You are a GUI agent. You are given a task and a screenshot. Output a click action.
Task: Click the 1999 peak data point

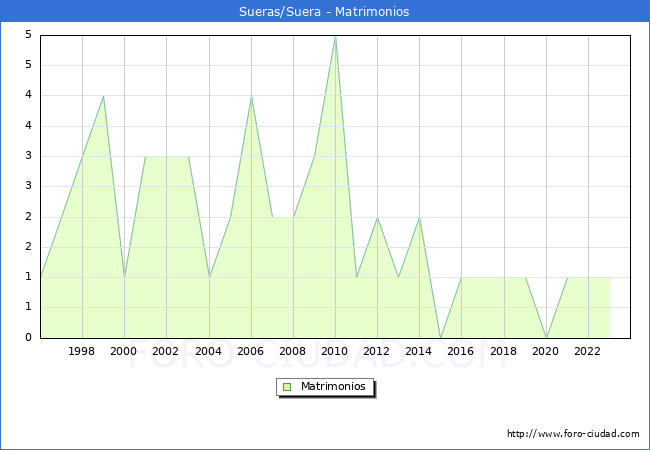point(103,96)
